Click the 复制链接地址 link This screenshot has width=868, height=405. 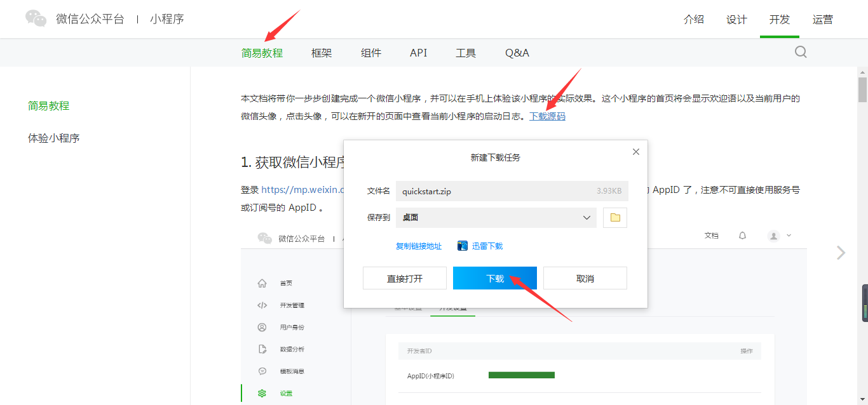(419, 246)
